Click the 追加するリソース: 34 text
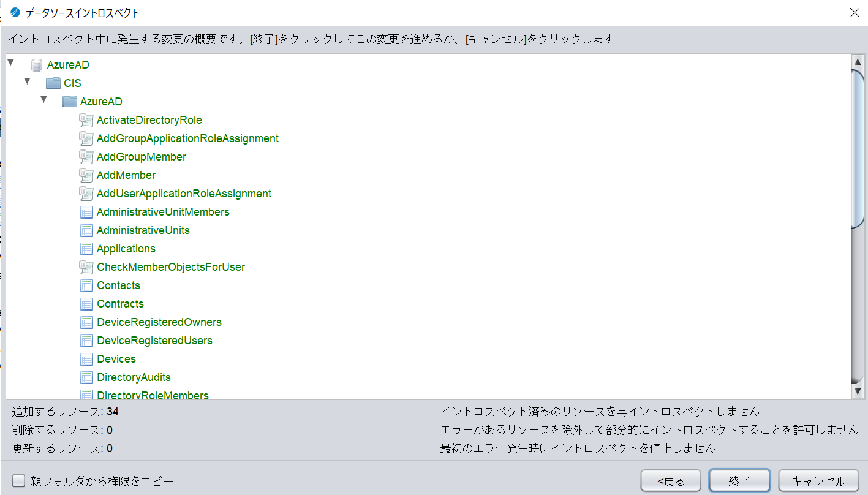The width and height of the screenshot is (868, 495). click(x=65, y=412)
